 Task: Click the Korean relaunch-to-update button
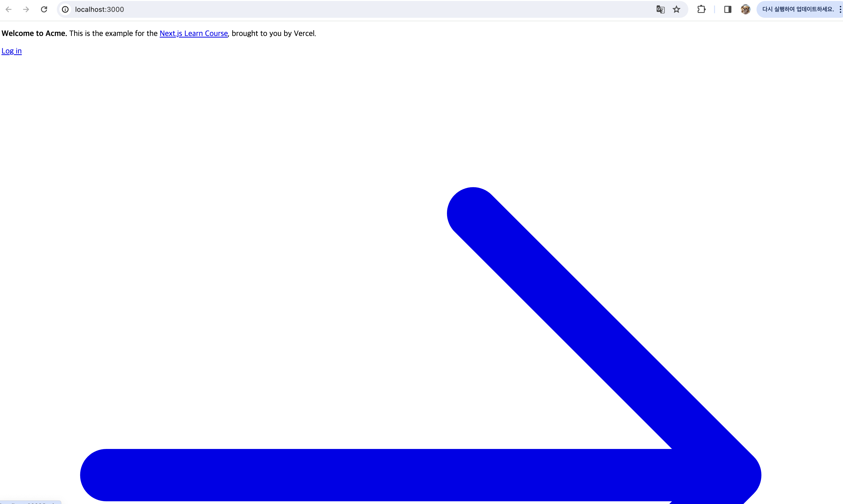point(798,10)
